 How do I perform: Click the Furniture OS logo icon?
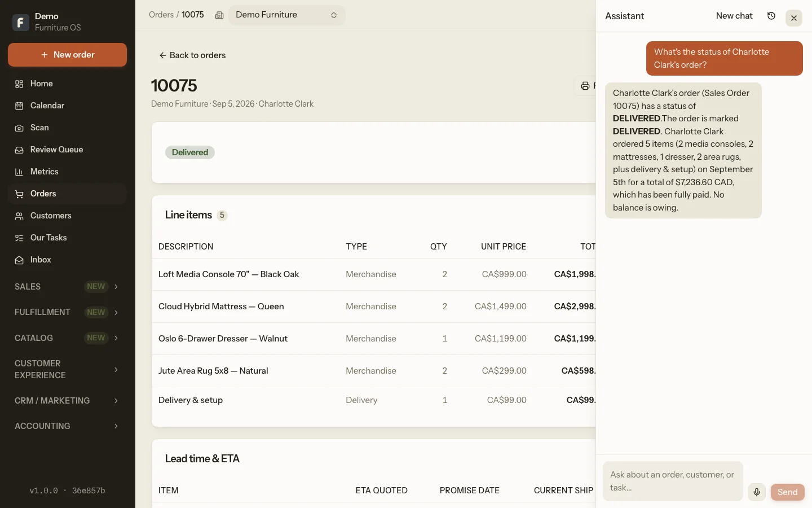tap(21, 22)
